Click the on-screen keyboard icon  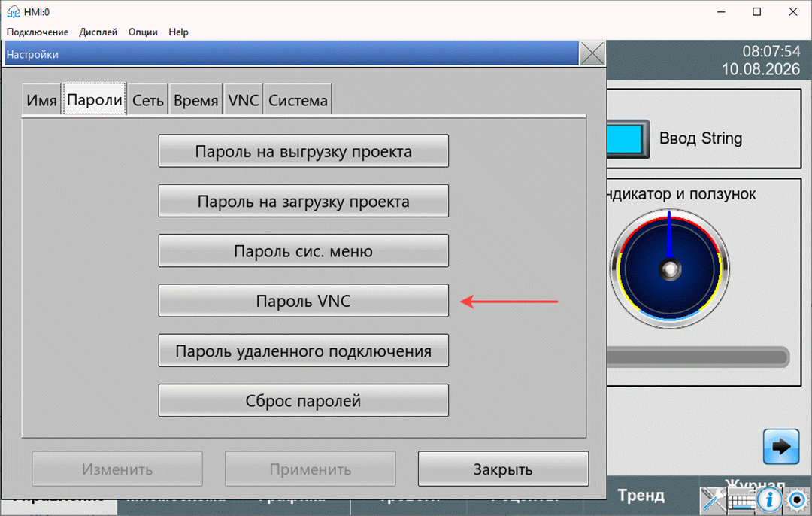pos(741,502)
